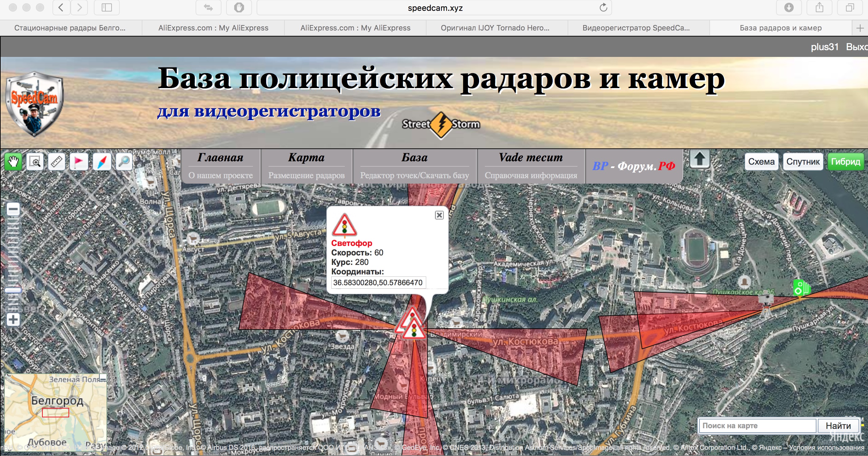Open the База menu item
Image resolution: width=868 pixels, height=456 pixels.
(414, 158)
